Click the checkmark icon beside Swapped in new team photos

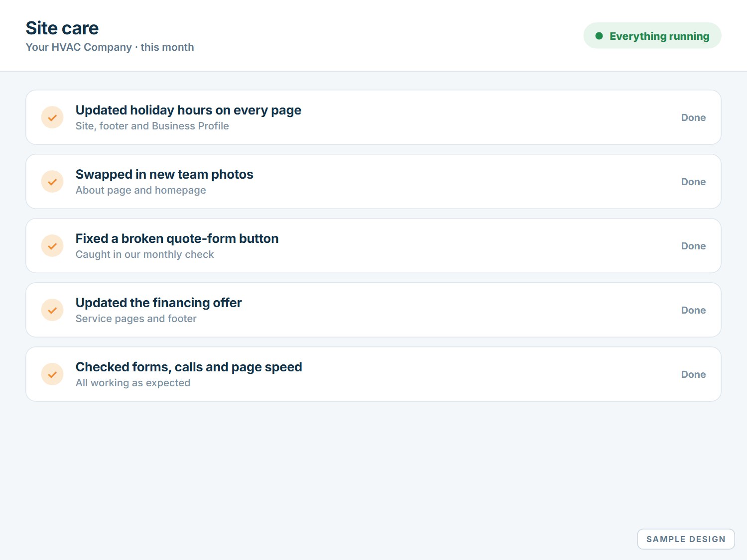point(52,182)
